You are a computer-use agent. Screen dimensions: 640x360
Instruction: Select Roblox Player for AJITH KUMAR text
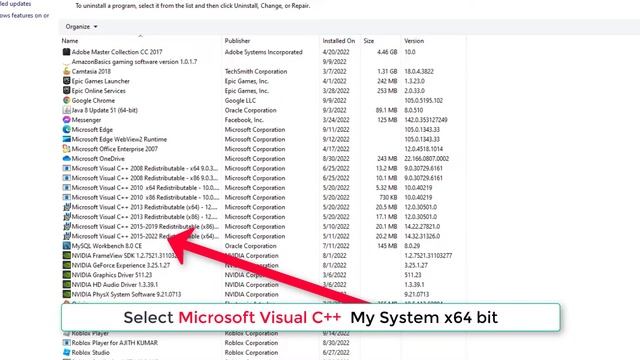coord(115,343)
